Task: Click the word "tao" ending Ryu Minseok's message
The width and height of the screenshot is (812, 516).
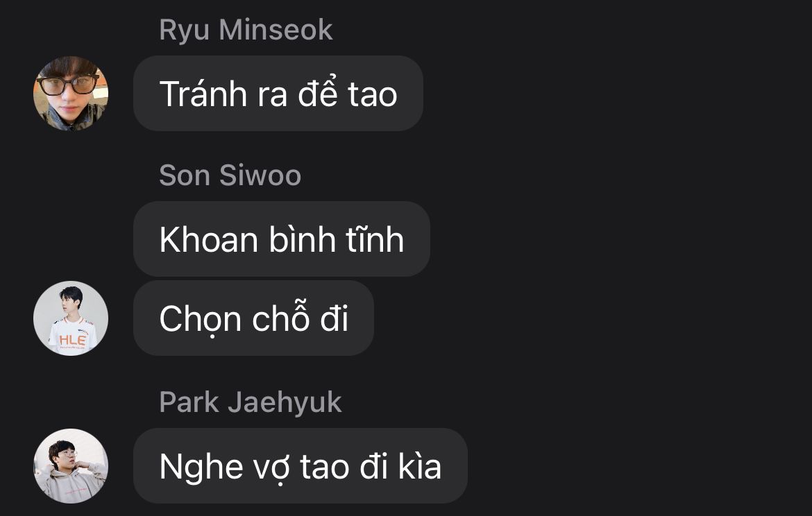Action: (372, 95)
